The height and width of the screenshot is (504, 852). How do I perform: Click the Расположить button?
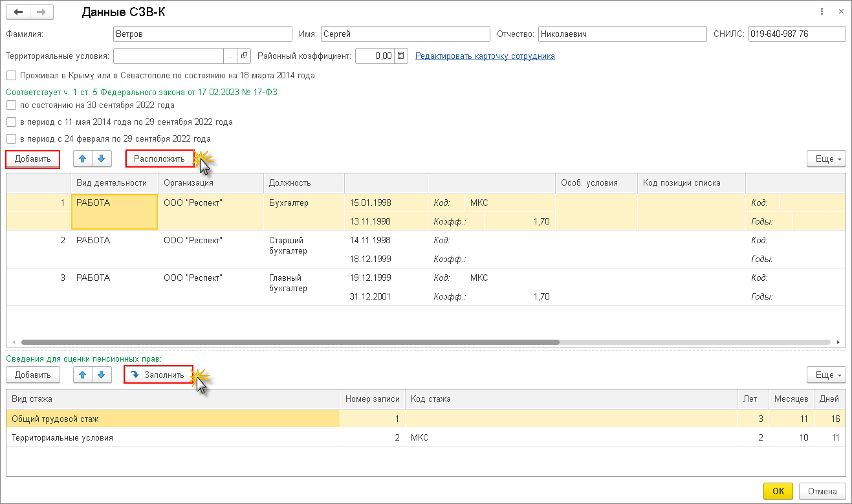159,159
